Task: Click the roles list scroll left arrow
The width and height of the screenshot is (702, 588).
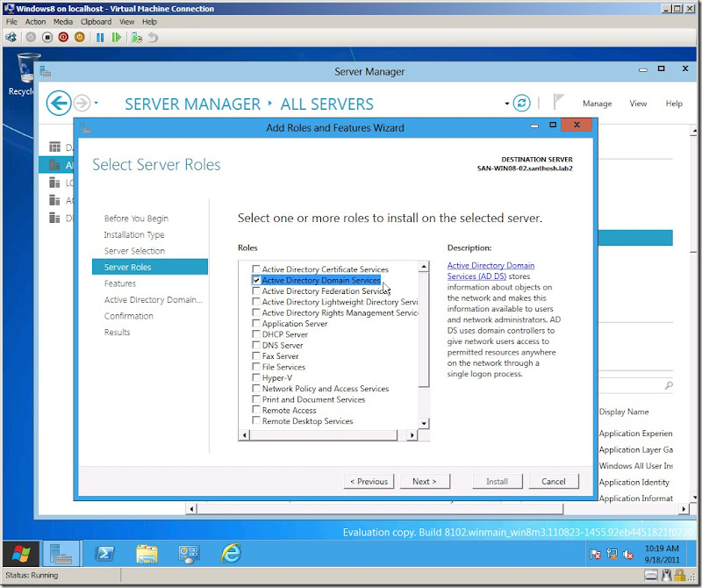Action: [245, 434]
